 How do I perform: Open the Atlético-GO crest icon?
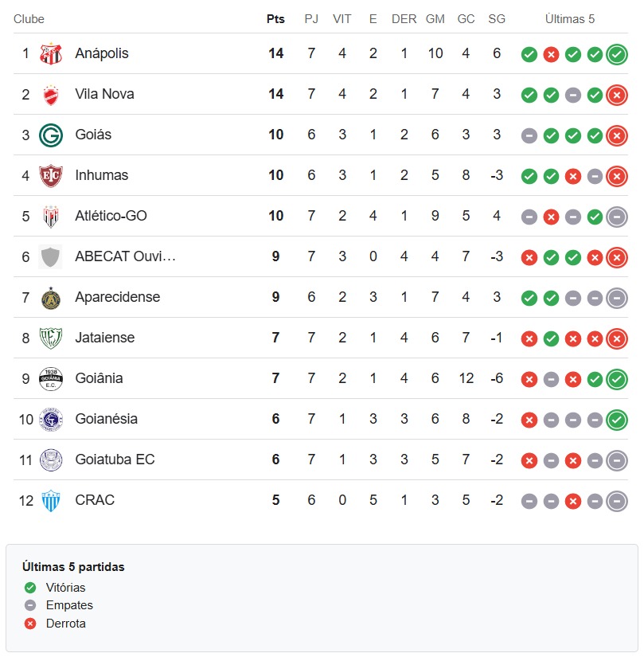pos(51,216)
